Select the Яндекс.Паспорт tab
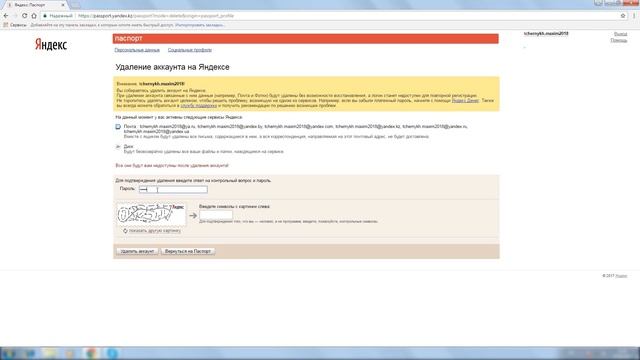The width and height of the screenshot is (640, 360). [36, 5]
